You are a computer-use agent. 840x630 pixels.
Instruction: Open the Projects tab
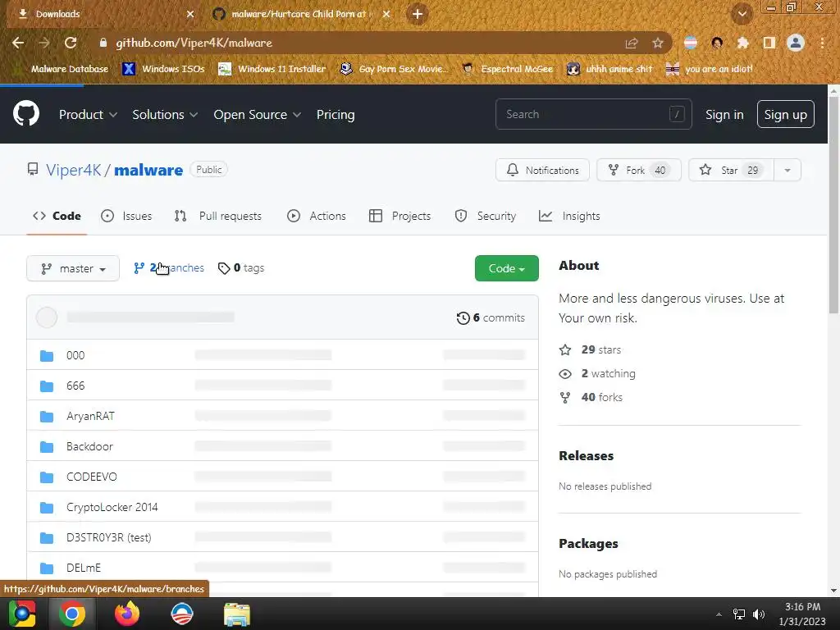(400, 216)
